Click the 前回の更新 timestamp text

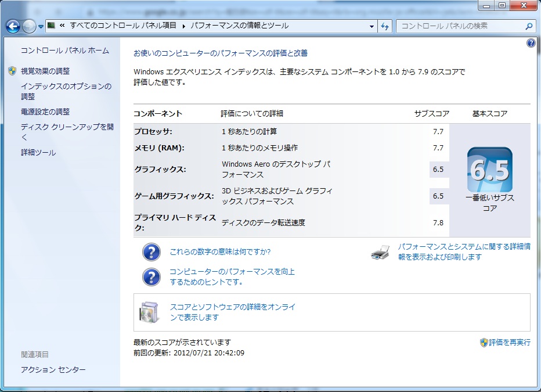coord(189,353)
